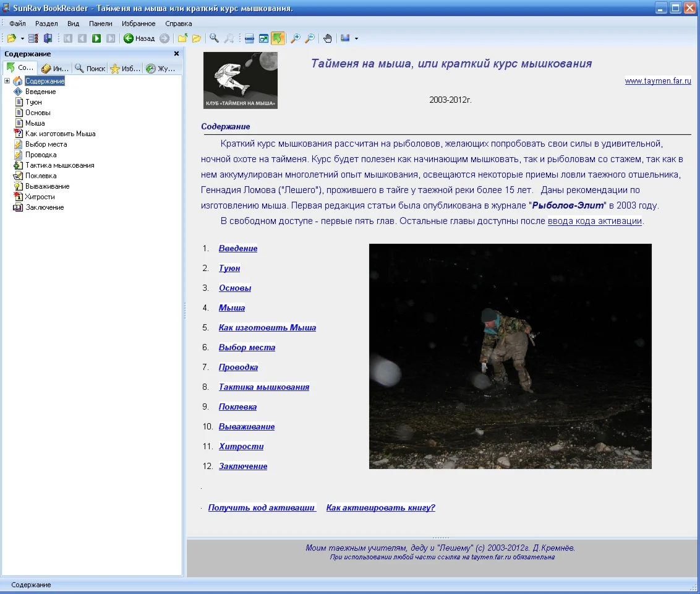
Task: Select the hand pan tool
Action: click(x=328, y=38)
